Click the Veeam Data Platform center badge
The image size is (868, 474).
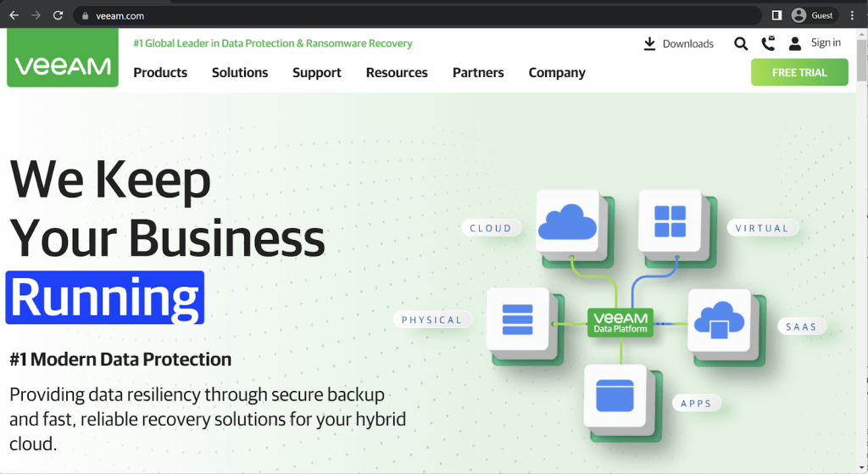tap(620, 322)
